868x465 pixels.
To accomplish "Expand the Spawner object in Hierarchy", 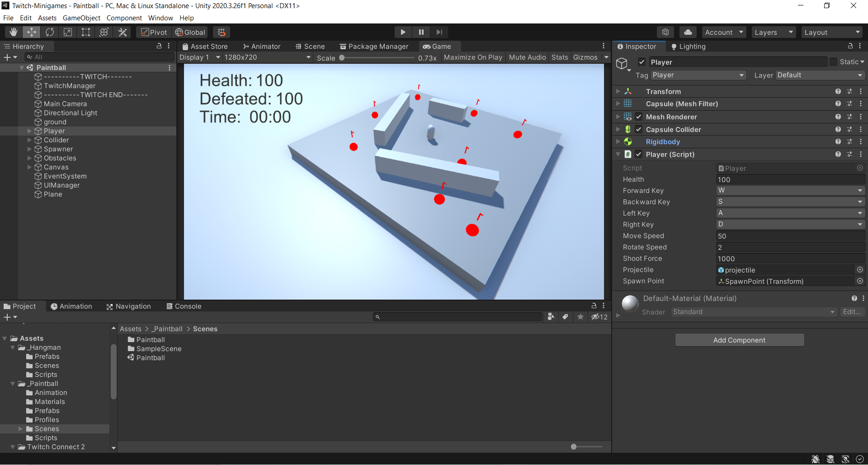I will pos(29,149).
